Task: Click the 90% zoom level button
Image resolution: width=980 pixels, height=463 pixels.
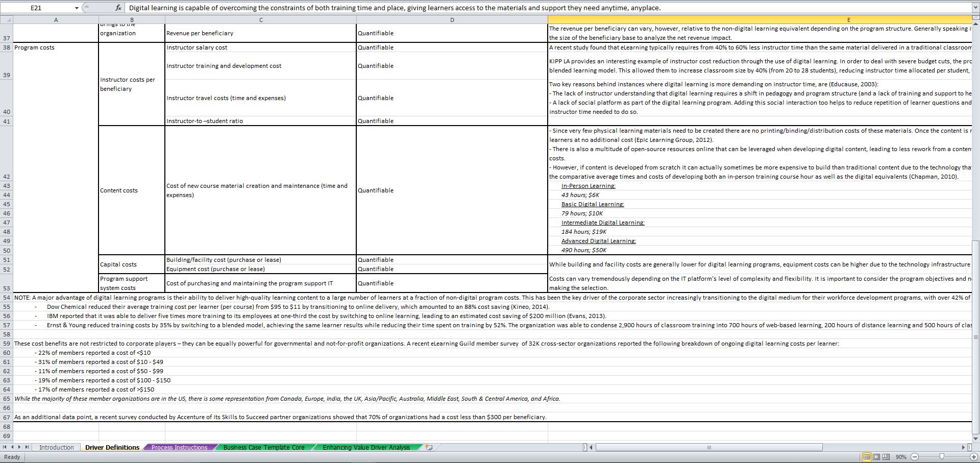Action: pyautogui.click(x=901, y=457)
